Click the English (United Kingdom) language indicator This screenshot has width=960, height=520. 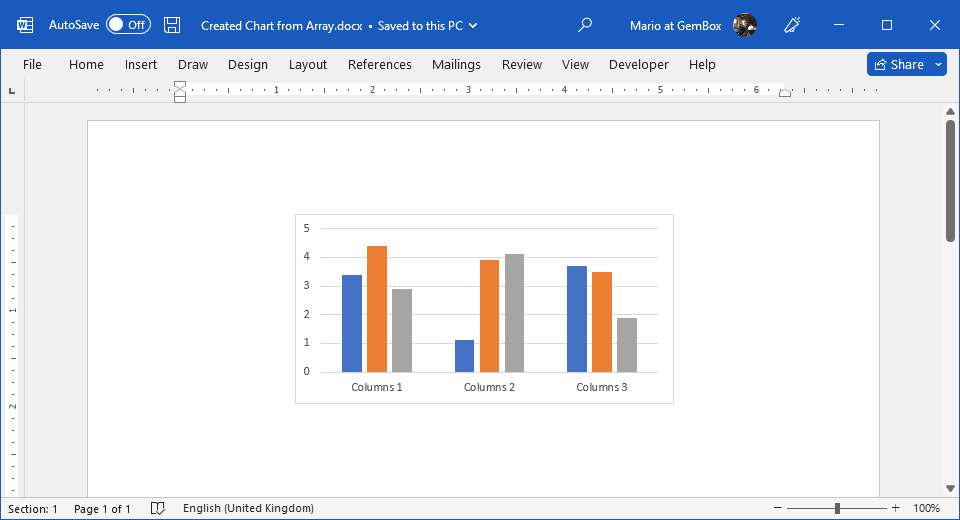[x=248, y=509]
